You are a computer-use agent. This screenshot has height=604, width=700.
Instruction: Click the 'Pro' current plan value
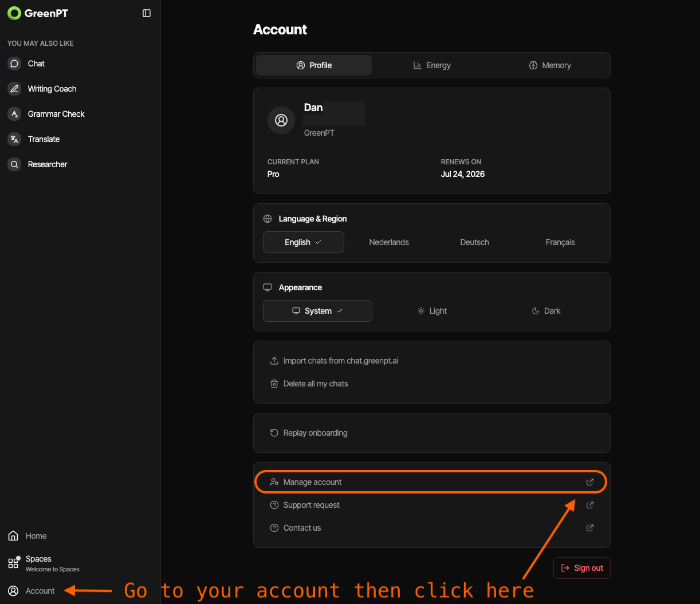click(273, 174)
